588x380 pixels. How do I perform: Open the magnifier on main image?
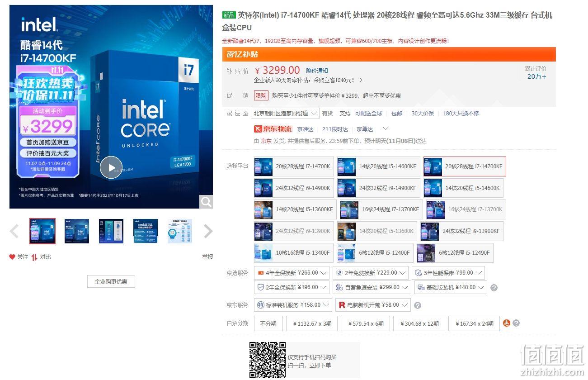[206, 202]
